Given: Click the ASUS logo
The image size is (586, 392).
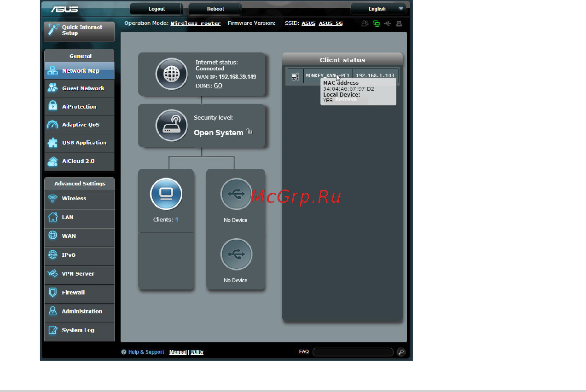Looking at the screenshot, I should (x=65, y=9).
